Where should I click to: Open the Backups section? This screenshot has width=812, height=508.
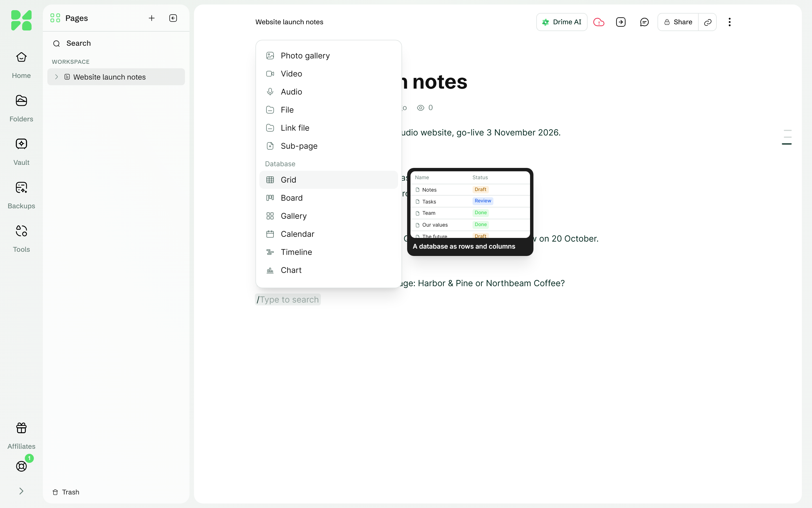(21, 196)
